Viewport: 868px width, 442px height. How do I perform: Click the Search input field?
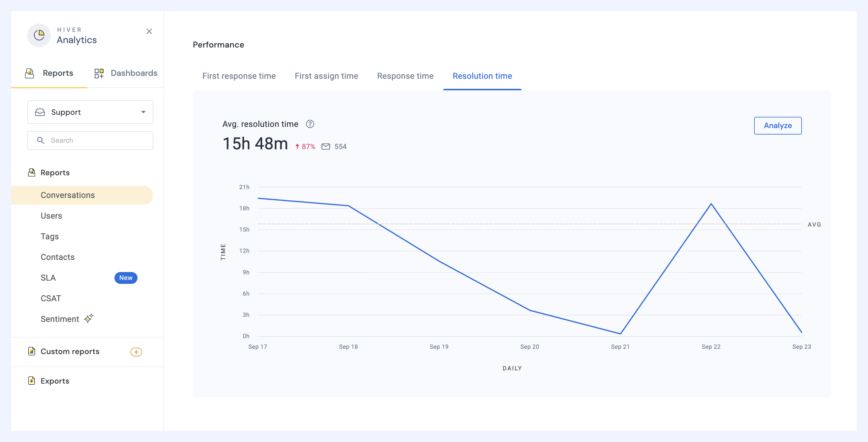tap(90, 140)
